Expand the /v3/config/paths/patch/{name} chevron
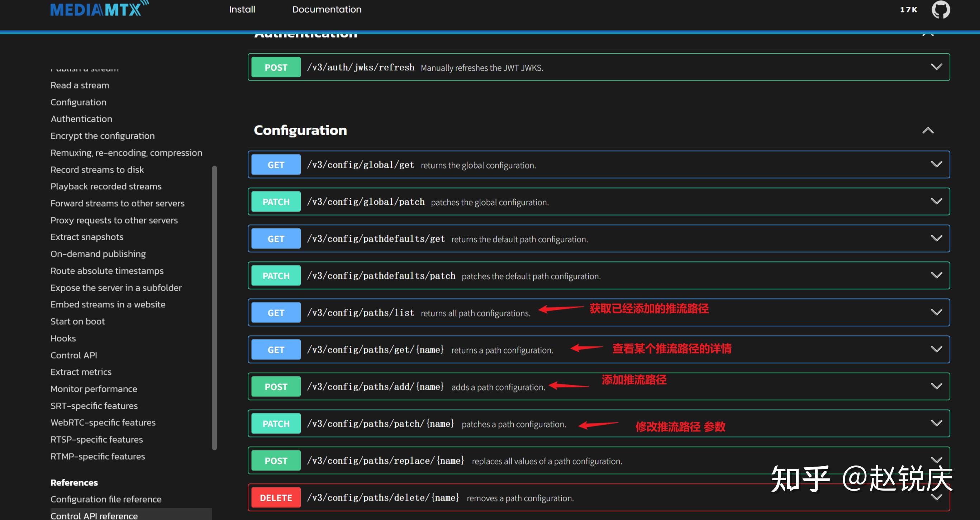This screenshot has width=980, height=520. click(x=936, y=423)
